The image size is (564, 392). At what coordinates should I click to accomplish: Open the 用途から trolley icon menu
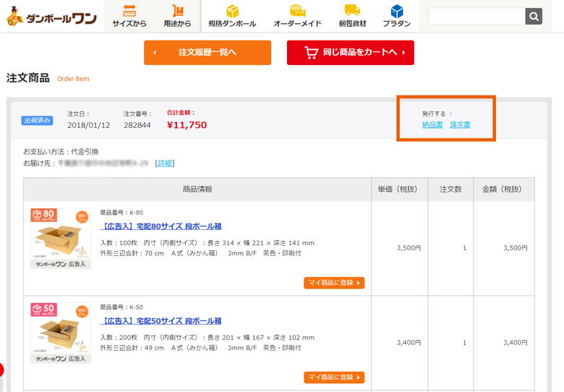tap(177, 16)
